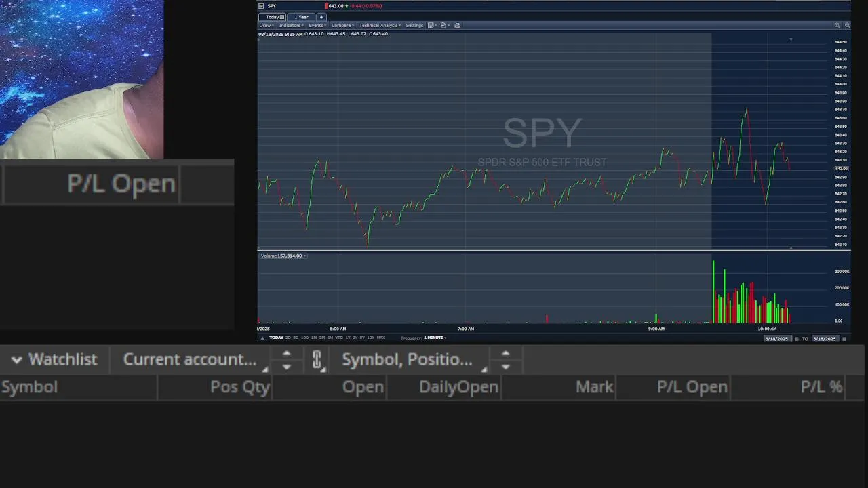Open the Events dropdown menu
Image resolution: width=868 pixels, height=488 pixels.
coord(317,26)
